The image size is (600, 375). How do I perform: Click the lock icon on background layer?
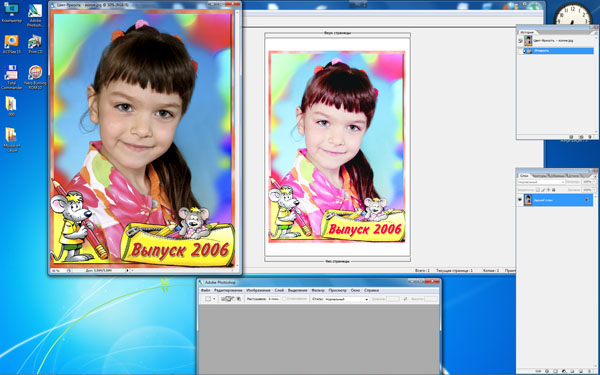point(586,200)
